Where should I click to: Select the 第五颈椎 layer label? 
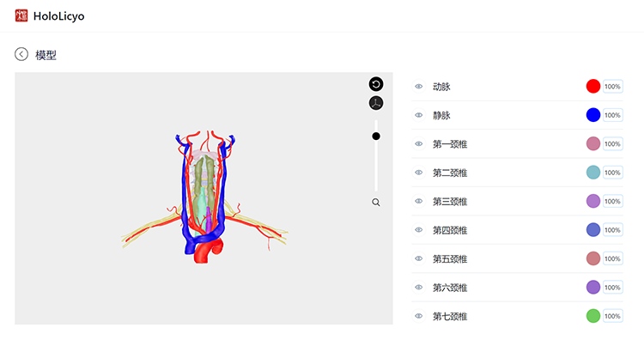450,259
